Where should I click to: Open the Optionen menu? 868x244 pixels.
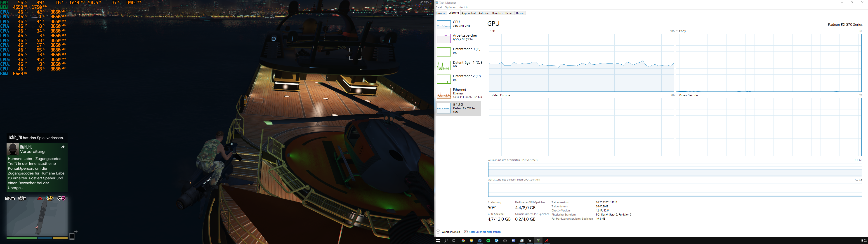pyautogui.click(x=450, y=7)
